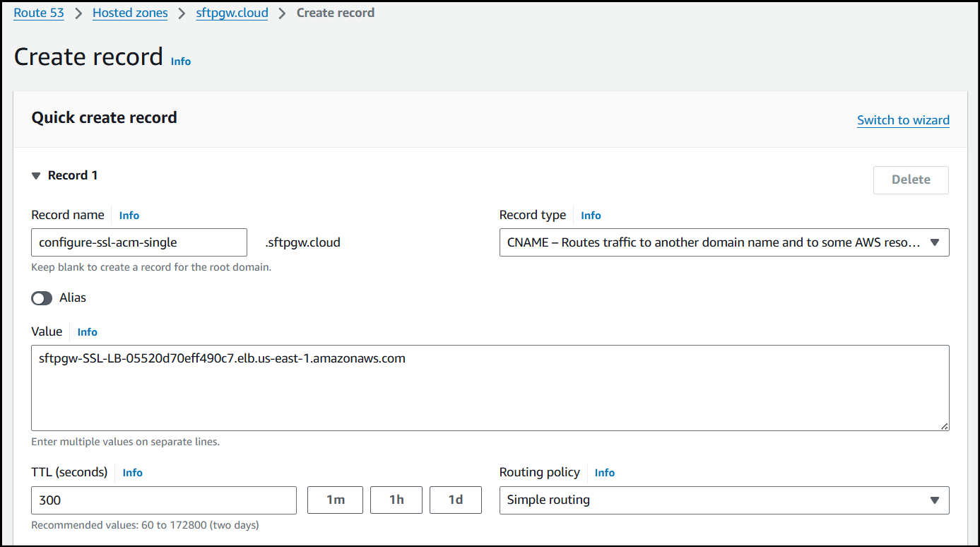This screenshot has height=547, width=980.
Task: Open Info for TTL seconds
Action: click(133, 473)
